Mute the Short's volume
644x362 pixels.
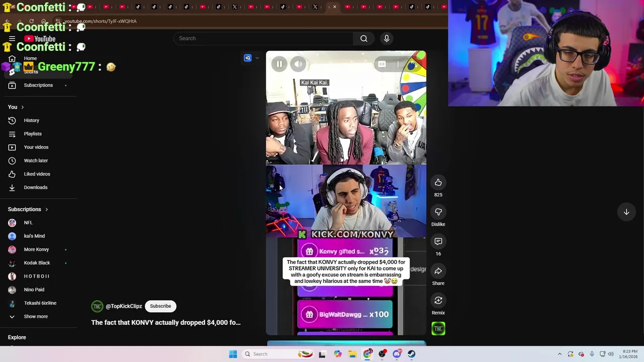[x=298, y=64]
